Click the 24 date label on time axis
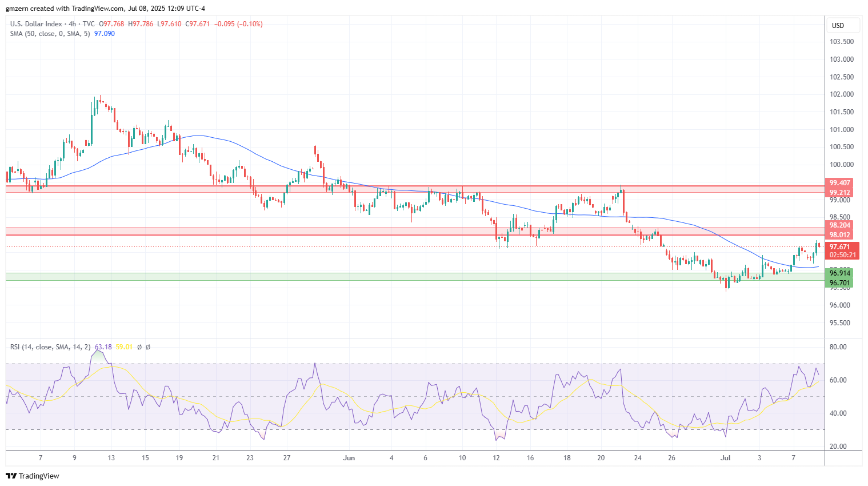 pyautogui.click(x=638, y=458)
